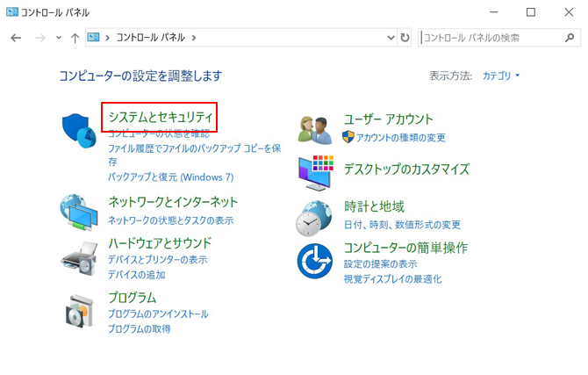Open the カテゴリ view-by dropdown
588x375 pixels.
(x=501, y=76)
